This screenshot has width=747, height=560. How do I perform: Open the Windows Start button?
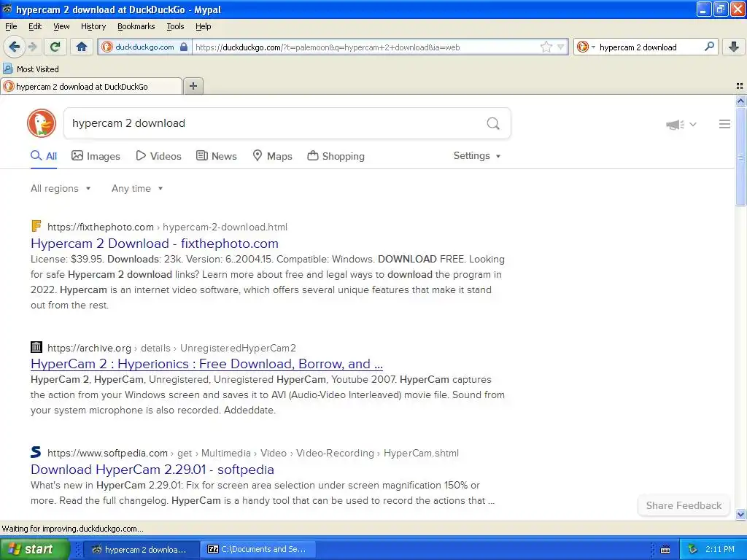coord(35,549)
